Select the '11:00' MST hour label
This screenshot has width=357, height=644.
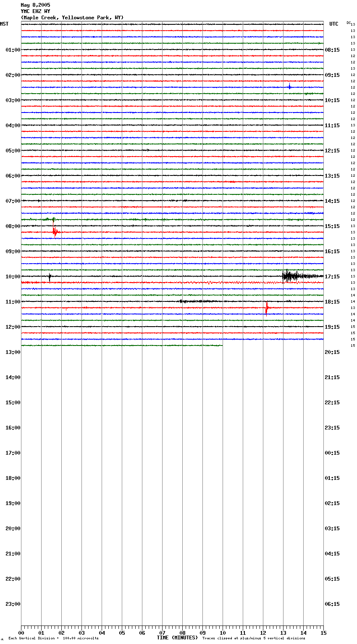coord(13,302)
